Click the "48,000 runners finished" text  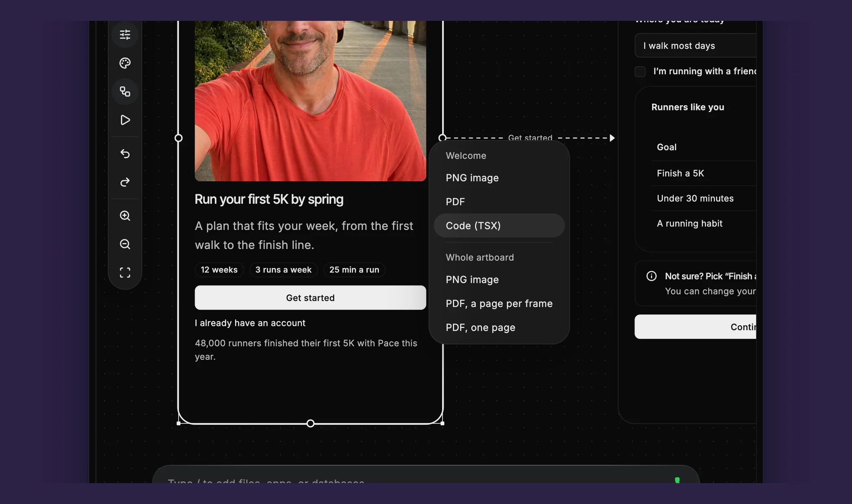306,350
